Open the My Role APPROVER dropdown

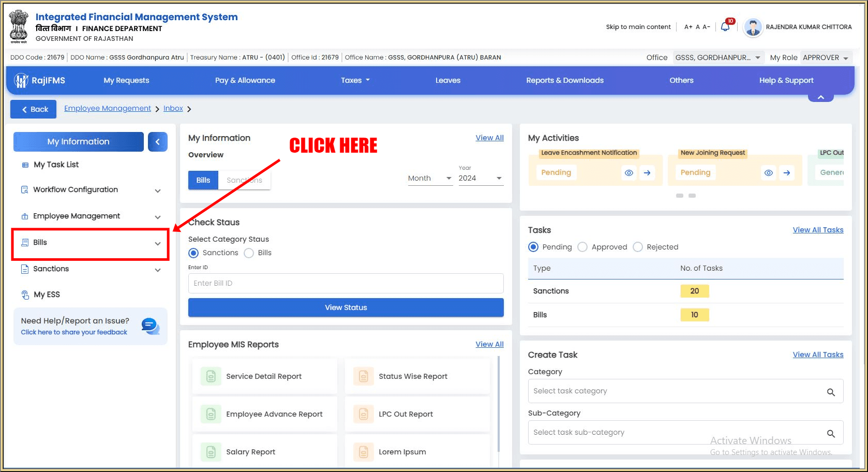click(x=825, y=57)
